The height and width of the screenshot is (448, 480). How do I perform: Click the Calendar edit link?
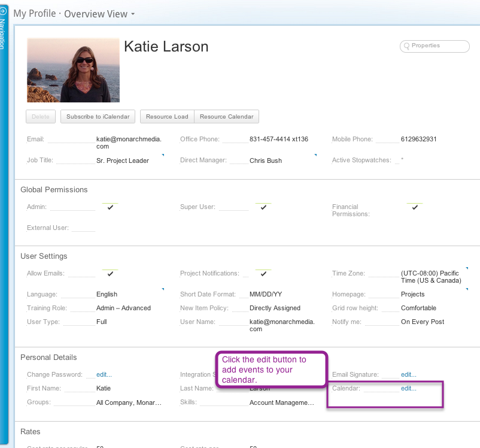coord(409,388)
